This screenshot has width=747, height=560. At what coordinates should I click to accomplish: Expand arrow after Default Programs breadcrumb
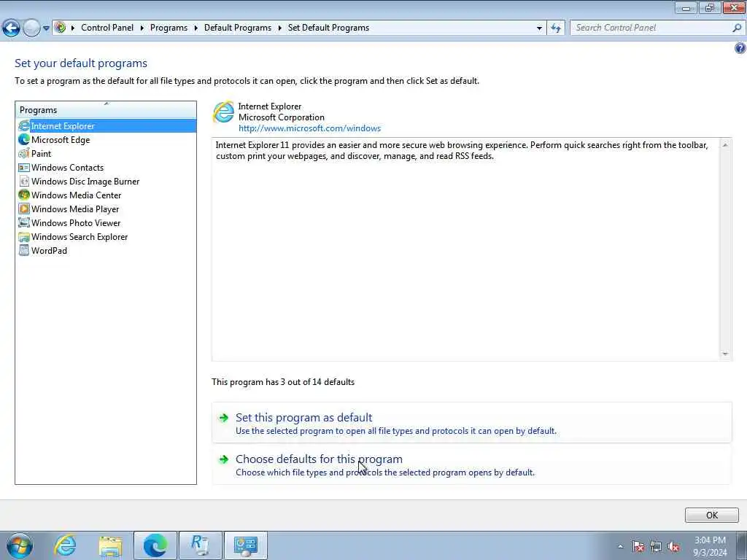279,28
